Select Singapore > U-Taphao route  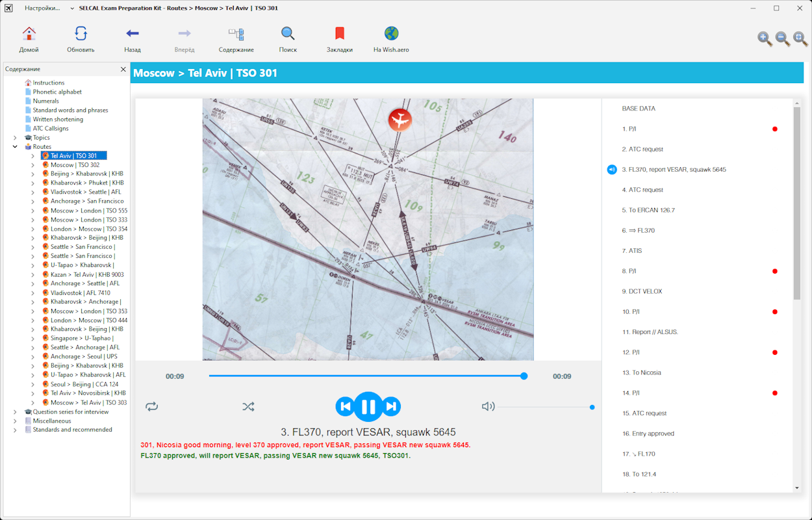[x=82, y=338]
